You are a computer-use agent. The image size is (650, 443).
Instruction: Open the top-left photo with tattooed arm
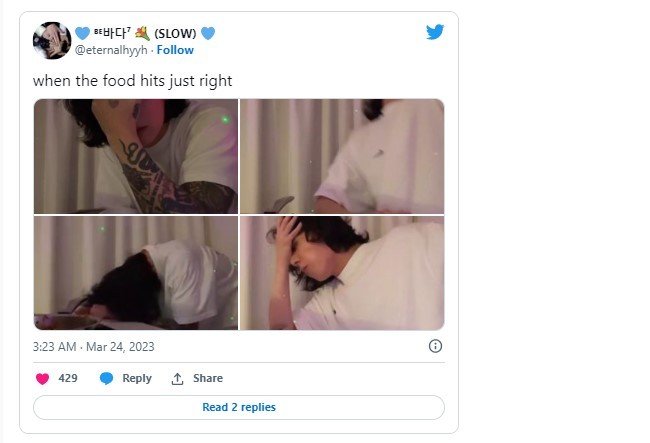click(x=136, y=157)
